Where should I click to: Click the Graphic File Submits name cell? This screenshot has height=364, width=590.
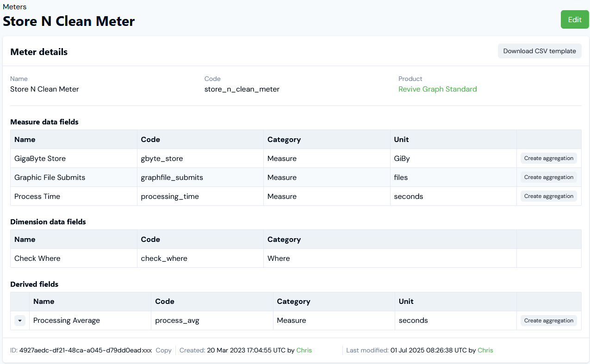pos(74,177)
